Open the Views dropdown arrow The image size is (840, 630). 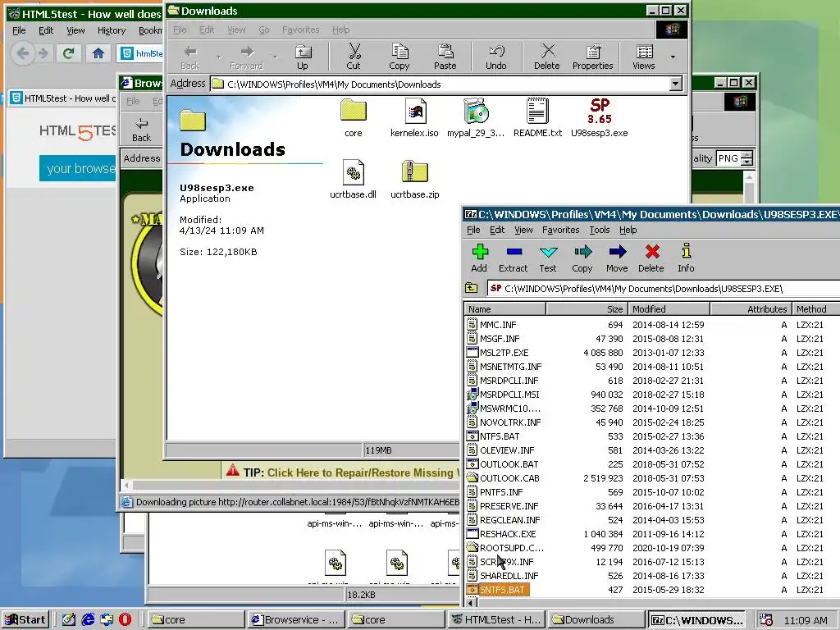[x=673, y=57]
